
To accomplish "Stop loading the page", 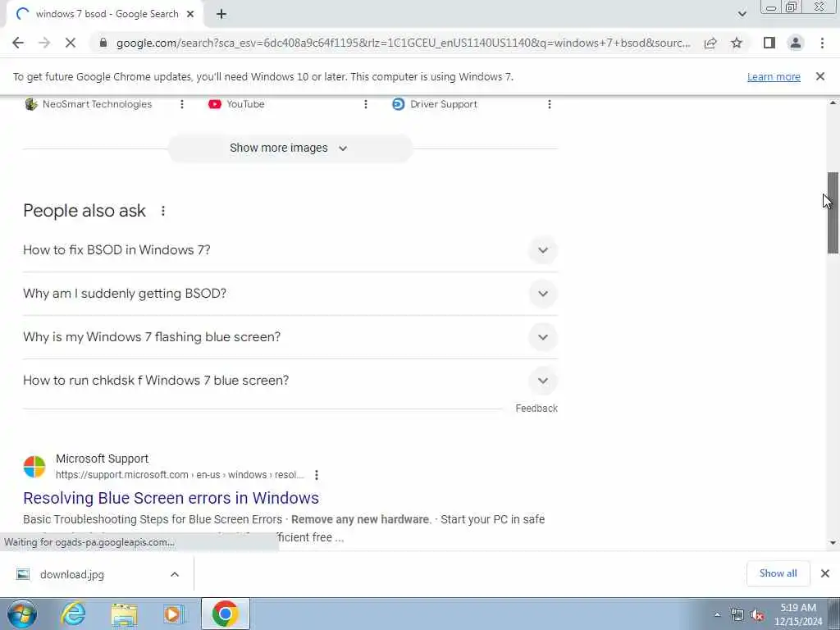I will pos(71,43).
